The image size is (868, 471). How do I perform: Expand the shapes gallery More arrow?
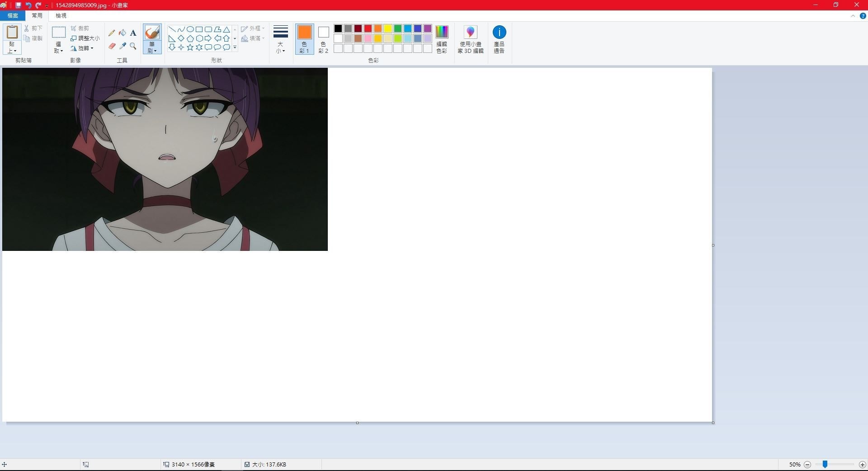point(235,47)
